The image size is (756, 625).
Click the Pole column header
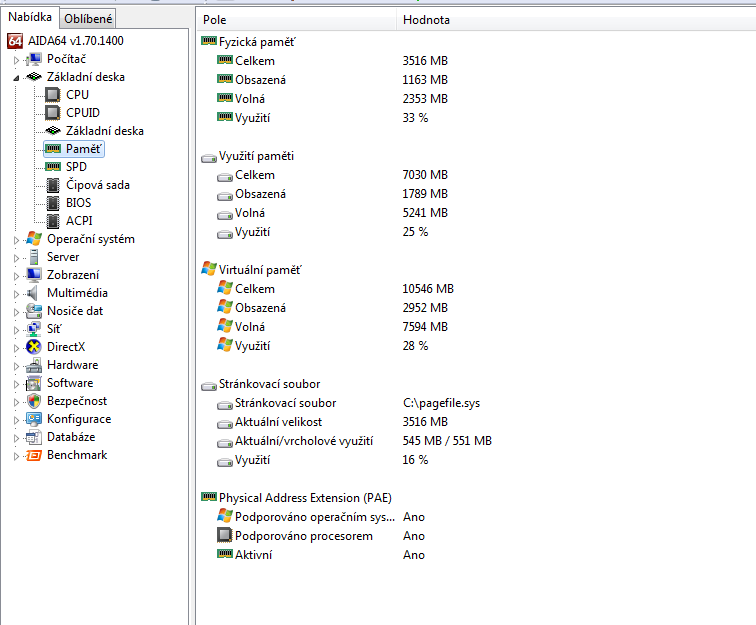tap(215, 20)
